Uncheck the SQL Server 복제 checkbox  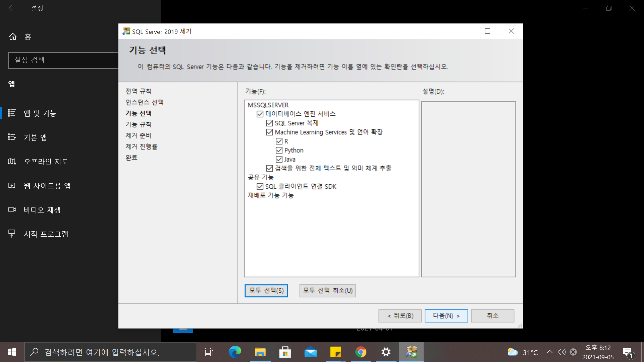pos(269,123)
